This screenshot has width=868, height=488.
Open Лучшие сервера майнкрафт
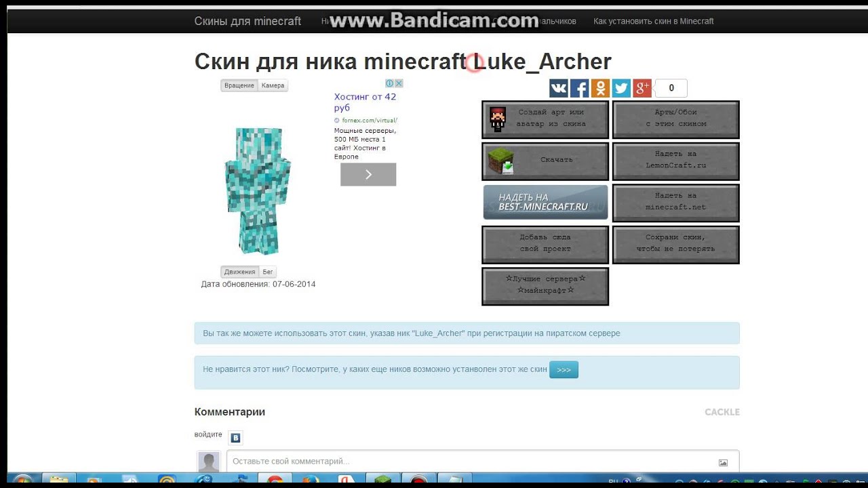pyautogui.click(x=545, y=286)
